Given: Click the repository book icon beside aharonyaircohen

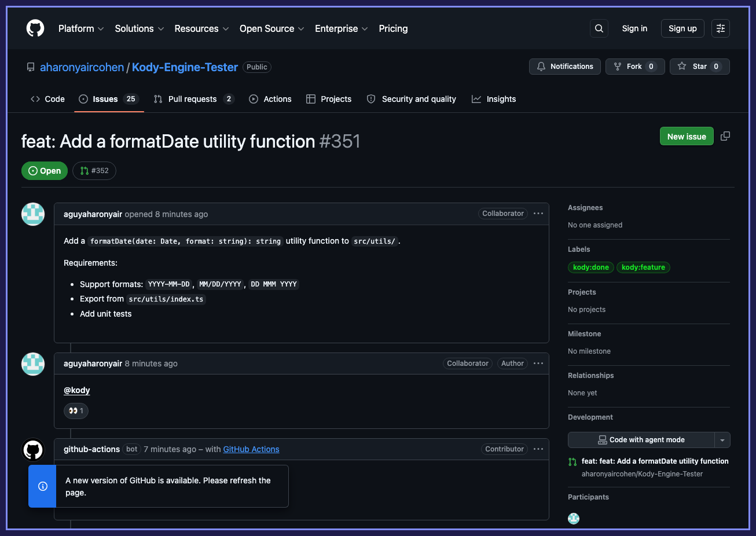Looking at the screenshot, I should click(x=30, y=67).
